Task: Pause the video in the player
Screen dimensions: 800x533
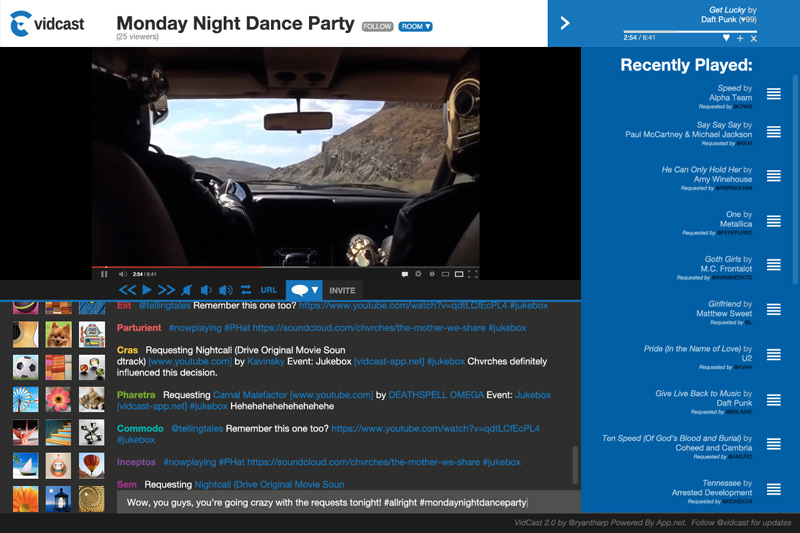Action: point(104,274)
